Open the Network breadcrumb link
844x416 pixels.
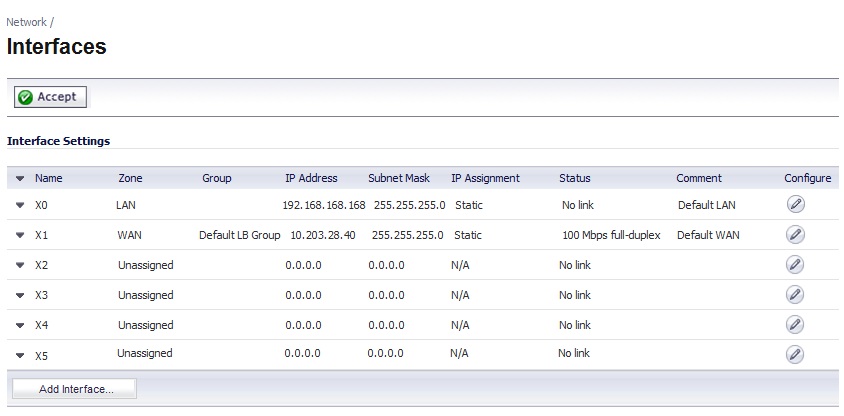[x=26, y=21]
